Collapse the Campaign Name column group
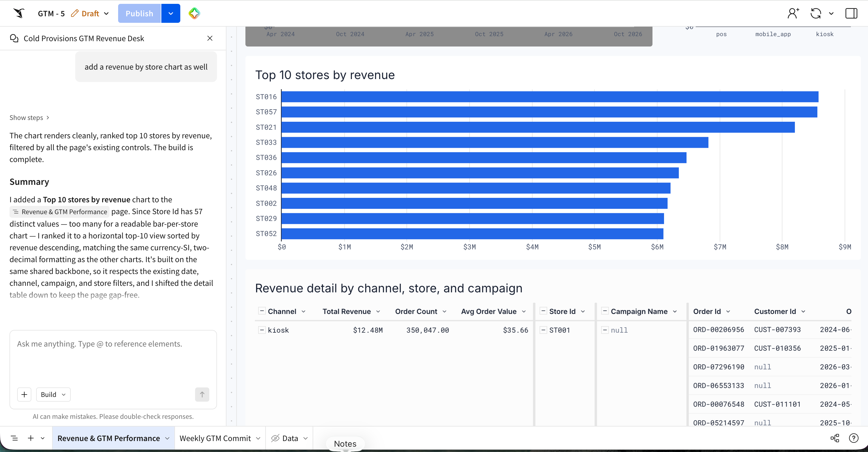Viewport: 868px width, 452px height. (x=605, y=311)
